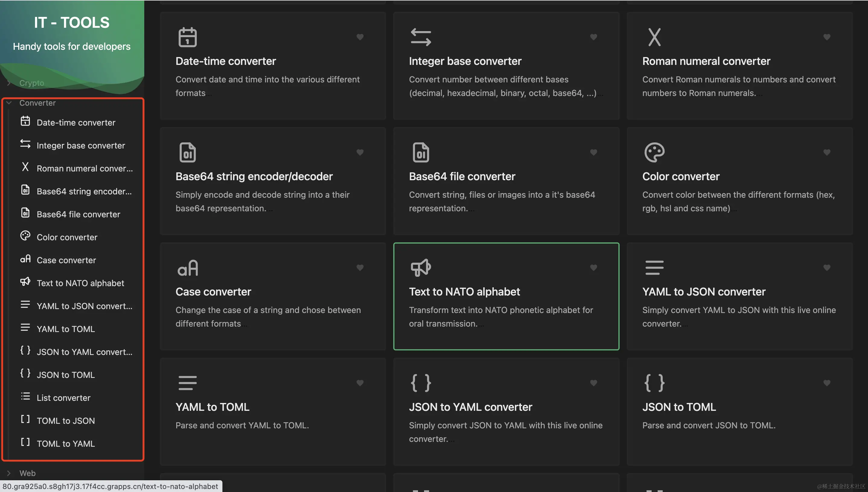Collapse the Converter category chevron
This screenshot has height=492, width=868.
point(9,103)
